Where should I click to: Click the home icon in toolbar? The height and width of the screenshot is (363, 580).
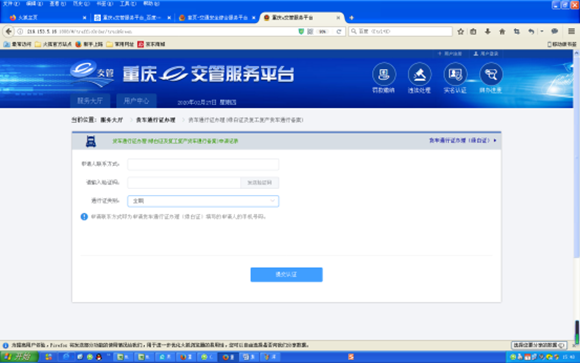click(x=502, y=31)
